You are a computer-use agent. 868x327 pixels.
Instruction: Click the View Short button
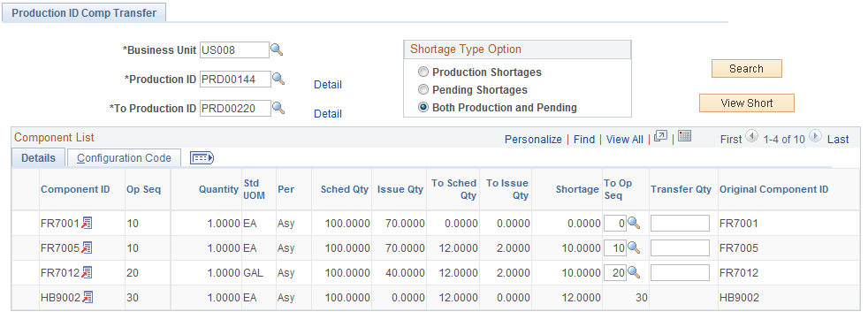pos(746,103)
